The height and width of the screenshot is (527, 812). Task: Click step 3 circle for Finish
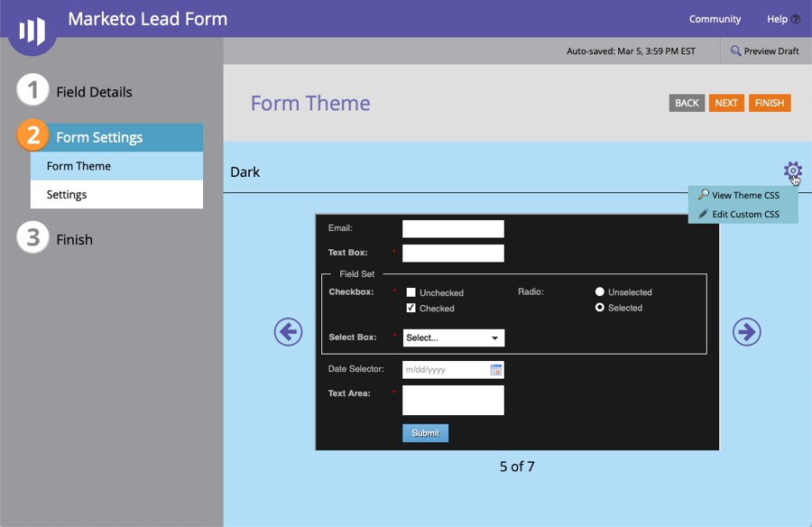(33, 238)
